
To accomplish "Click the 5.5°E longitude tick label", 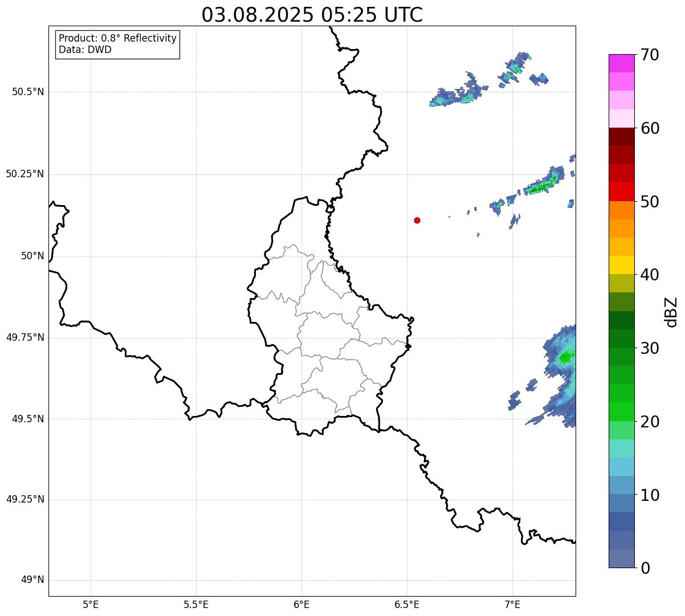I will click(x=196, y=603).
